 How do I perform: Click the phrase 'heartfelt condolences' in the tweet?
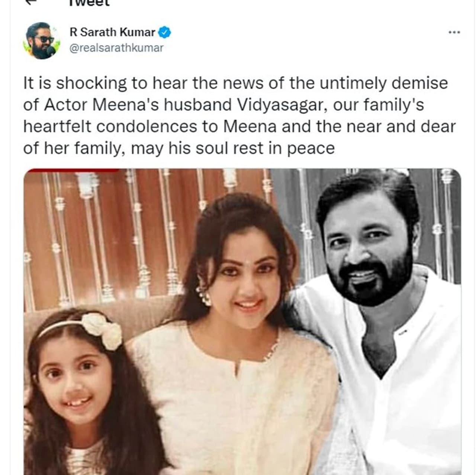tap(110, 127)
